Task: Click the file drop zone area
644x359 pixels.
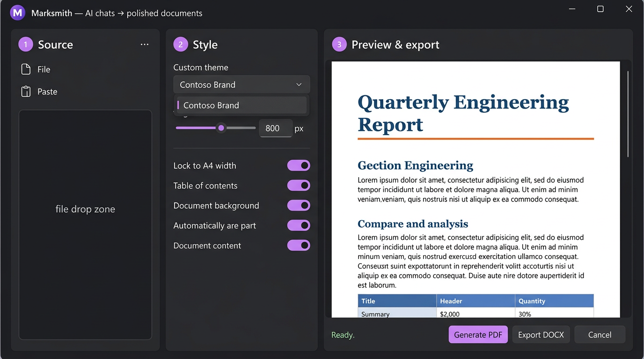Action: pos(85,225)
